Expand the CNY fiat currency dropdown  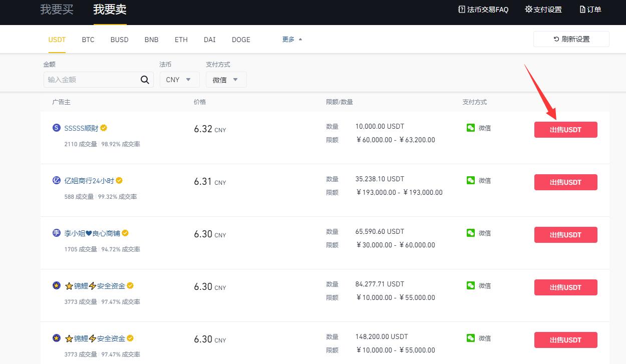coord(179,80)
